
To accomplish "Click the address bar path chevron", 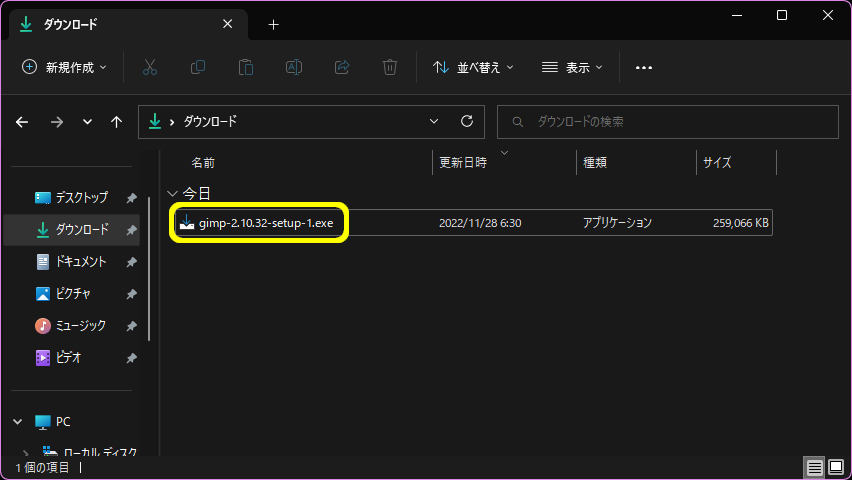I will (172, 122).
